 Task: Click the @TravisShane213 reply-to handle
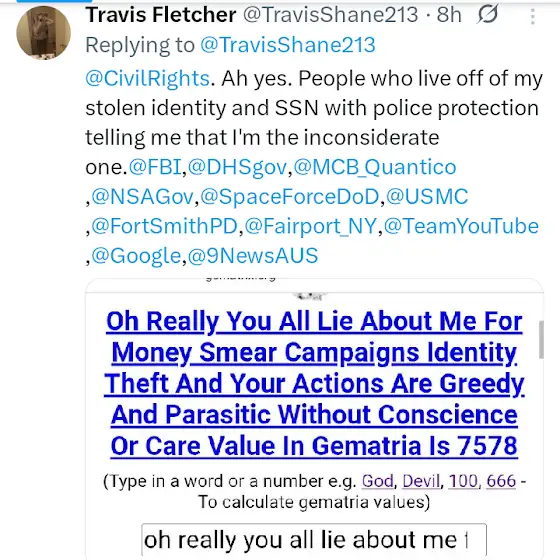(x=288, y=45)
